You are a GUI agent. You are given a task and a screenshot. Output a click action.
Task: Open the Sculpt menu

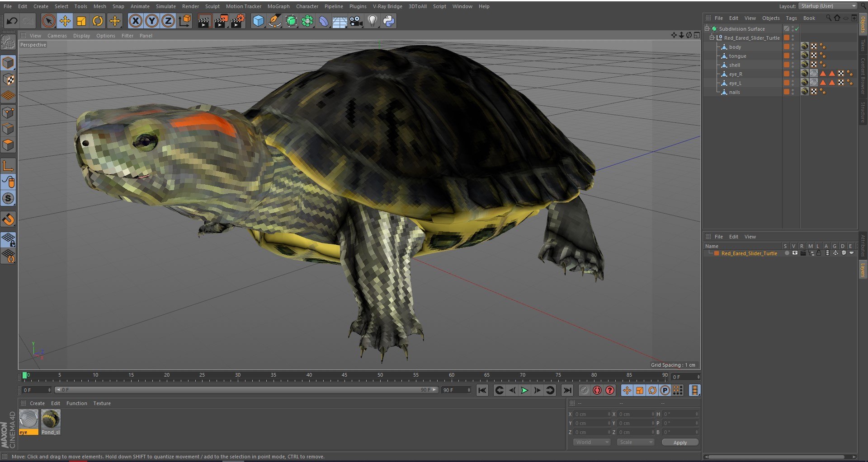(x=212, y=6)
